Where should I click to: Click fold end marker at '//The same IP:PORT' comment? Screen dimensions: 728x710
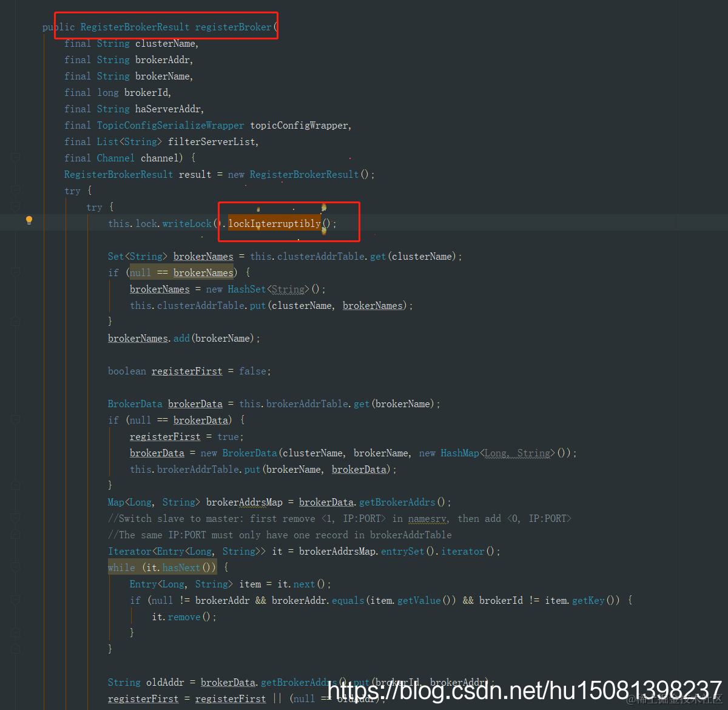click(x=16, y=535)
